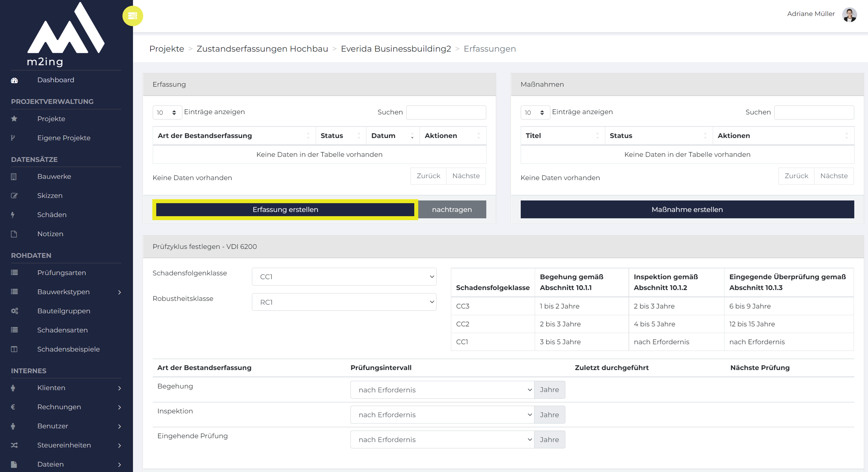The height and width of the screenshot is (472, 868).
Task: Open Schäden in the sidebar
Action: coord(51,215)
